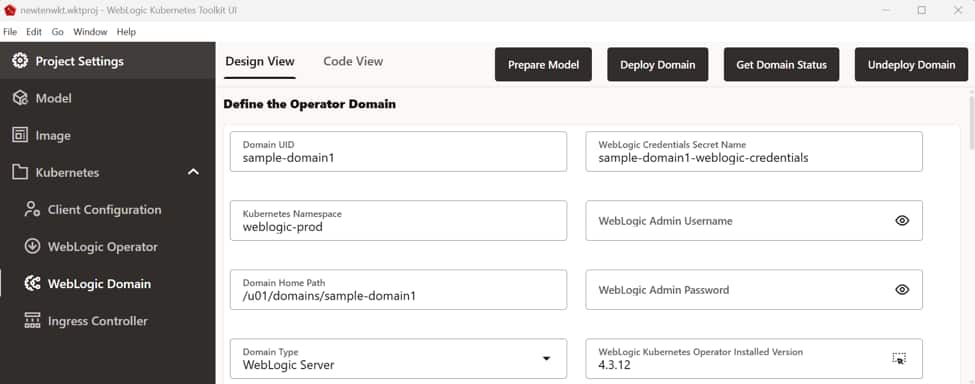Click the 'Define the Operator Domain' heading
The image size is (975, 384).
pyautogui.click(x=310, y=104)
